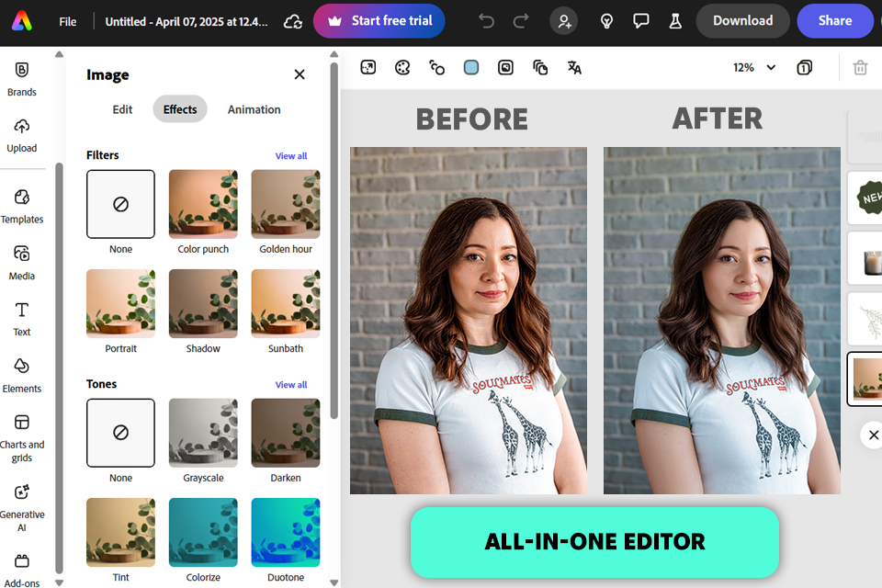This screenshot has width=882, height=588.
Task: Open the Adobe Express home logo
Action: pos(22,21)
